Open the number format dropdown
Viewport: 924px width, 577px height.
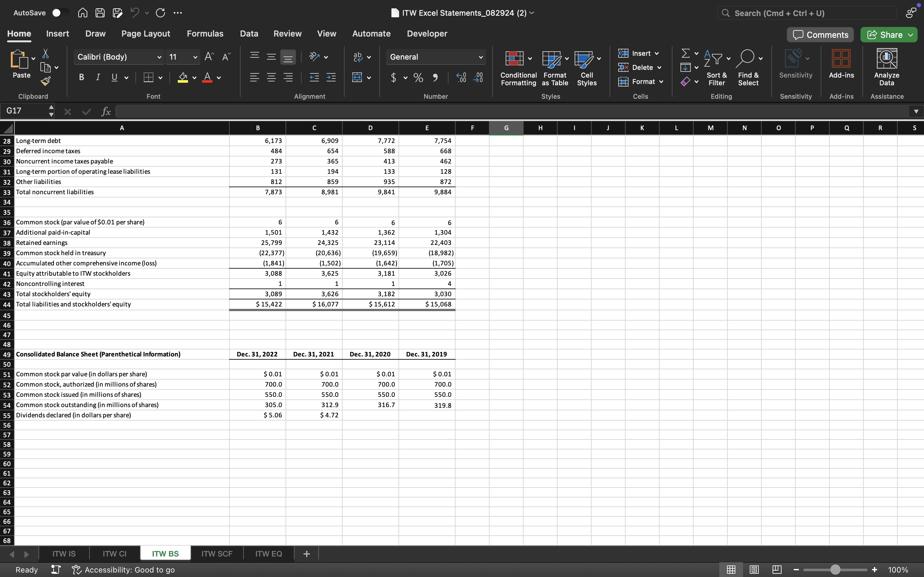(481, 57)
